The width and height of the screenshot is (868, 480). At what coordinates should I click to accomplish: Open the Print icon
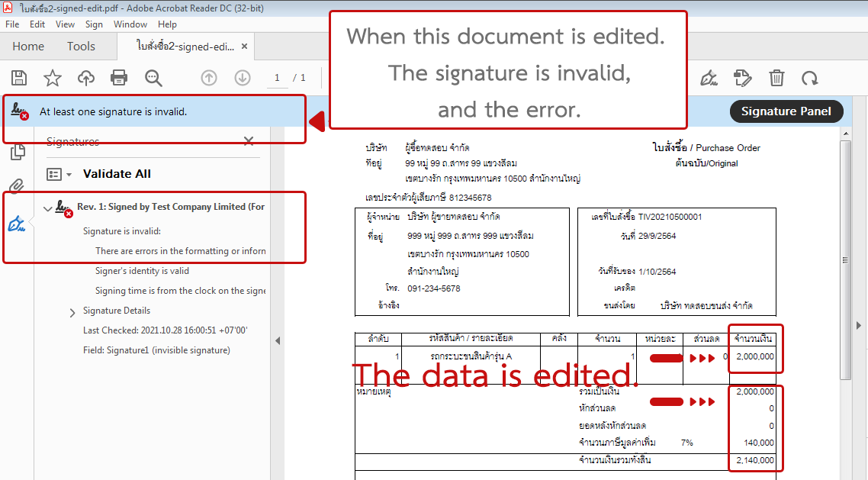[x=120, y=77]
